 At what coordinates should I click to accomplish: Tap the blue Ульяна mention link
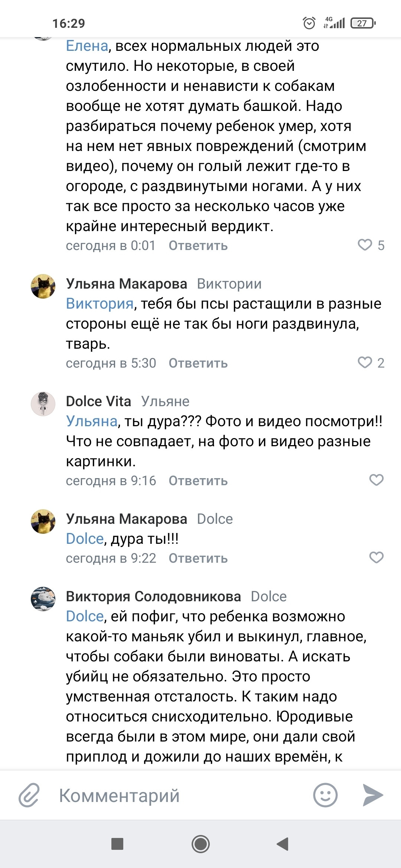click(91, 421)
